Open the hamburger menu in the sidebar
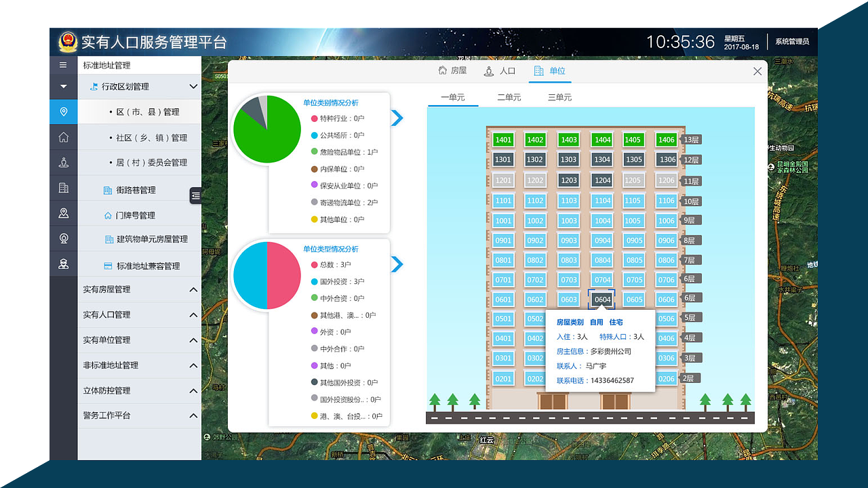868x488 pixels. click(62, 65)
